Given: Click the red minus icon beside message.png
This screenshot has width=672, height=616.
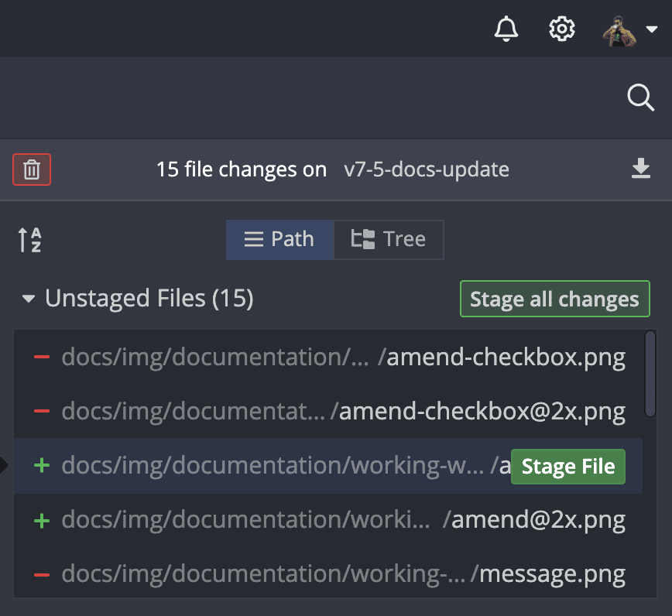Looking at the screenshot, I should (42, 574).
